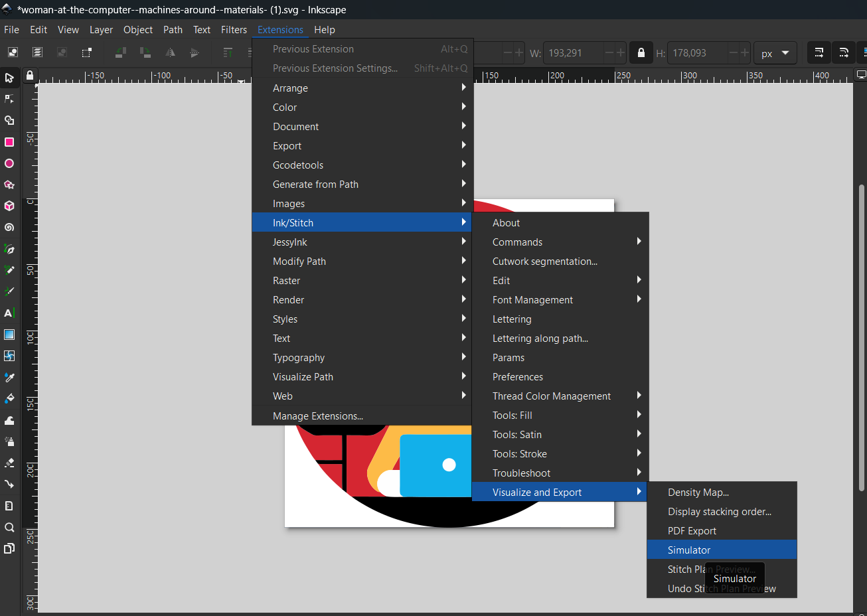
Task: Expand the Gcodetools submenu
Action: [362, 165]
